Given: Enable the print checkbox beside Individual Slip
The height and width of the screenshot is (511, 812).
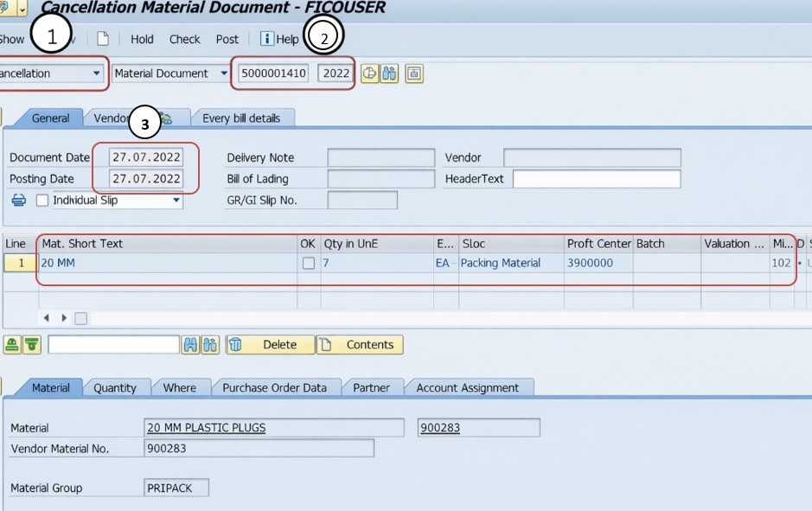Looking at the screenshot, I should tap(42, 201).
